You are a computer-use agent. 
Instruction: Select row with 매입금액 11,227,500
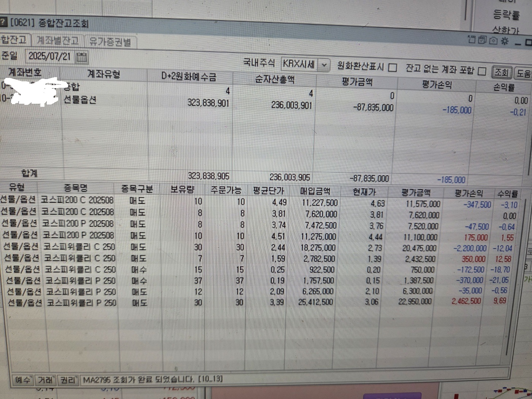tap(259, 202)
